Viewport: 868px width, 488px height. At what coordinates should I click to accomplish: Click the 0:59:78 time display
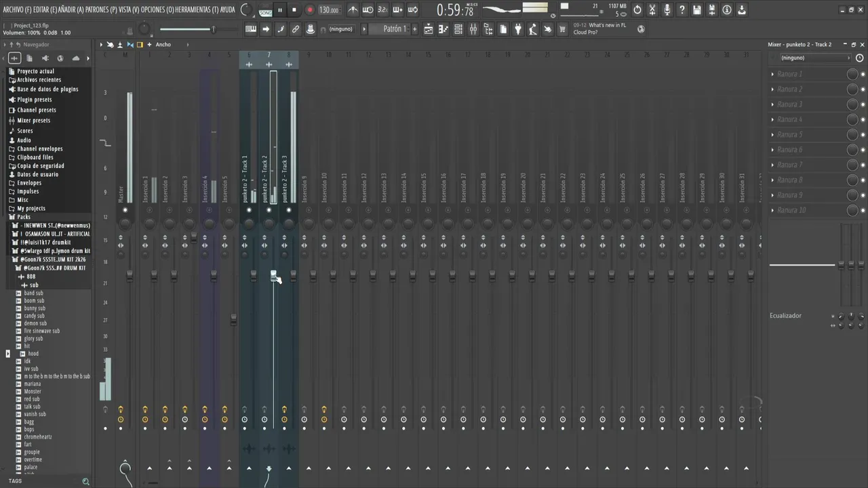[456, 9]
